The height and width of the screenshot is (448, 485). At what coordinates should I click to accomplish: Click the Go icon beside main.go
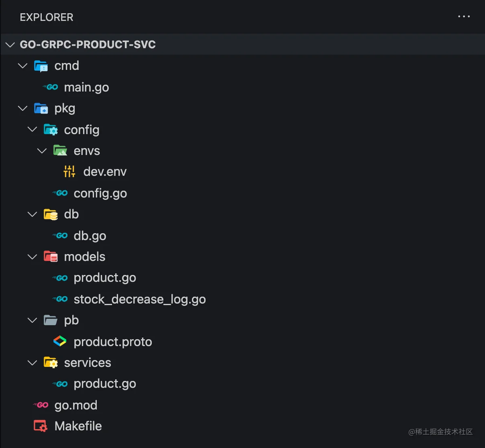tap(51, 87)
